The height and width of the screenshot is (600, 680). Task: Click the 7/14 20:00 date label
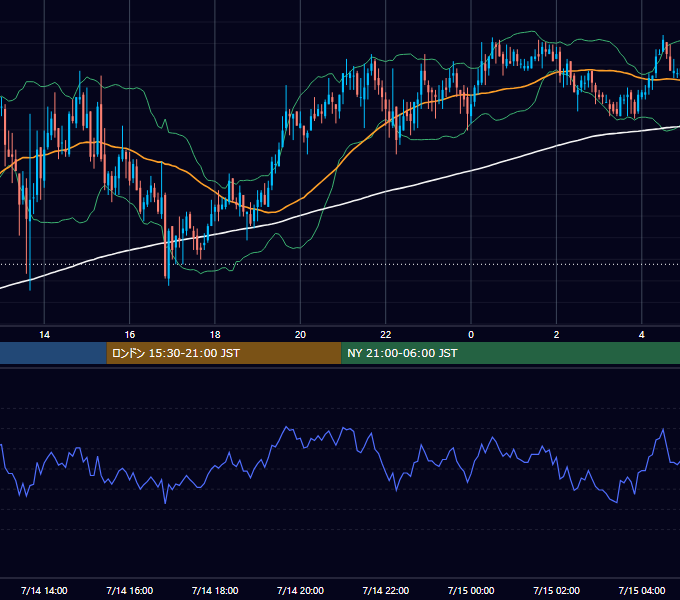(x=300, y=590)
